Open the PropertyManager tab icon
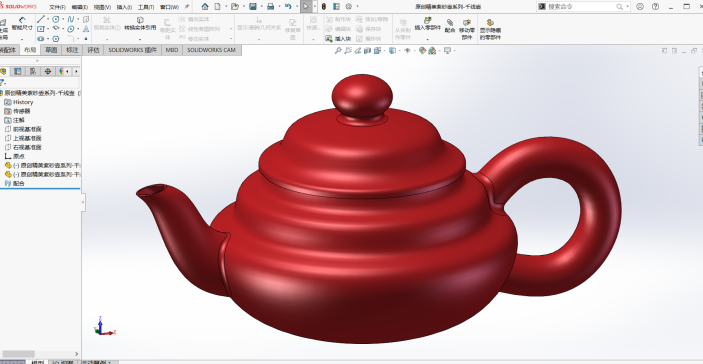 click(x=17, y=71)
